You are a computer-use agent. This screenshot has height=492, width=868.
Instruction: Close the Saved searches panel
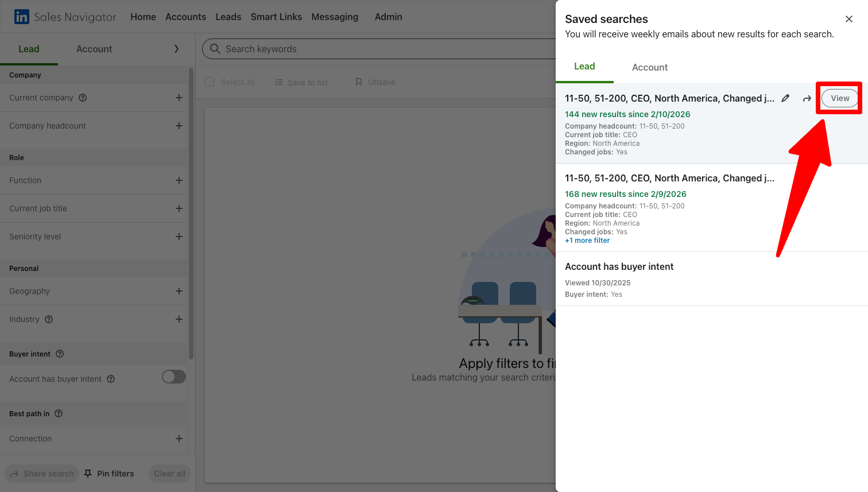849,19
